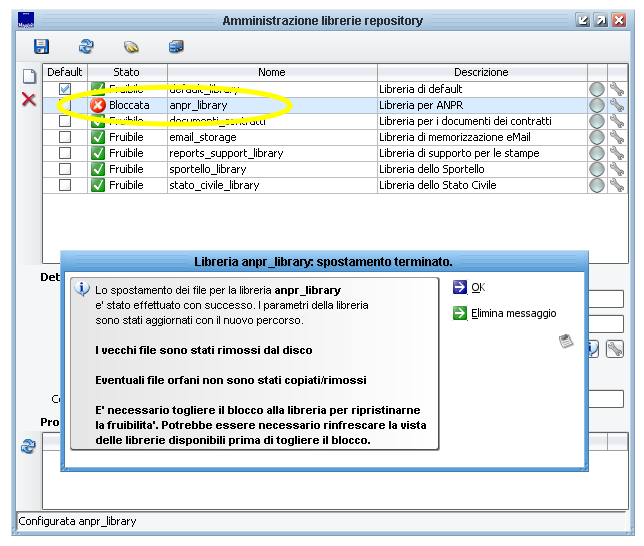This screenshot has width=644, height=546.
Task: Click the title bar down-left arrow button
Action: (582, 20)
